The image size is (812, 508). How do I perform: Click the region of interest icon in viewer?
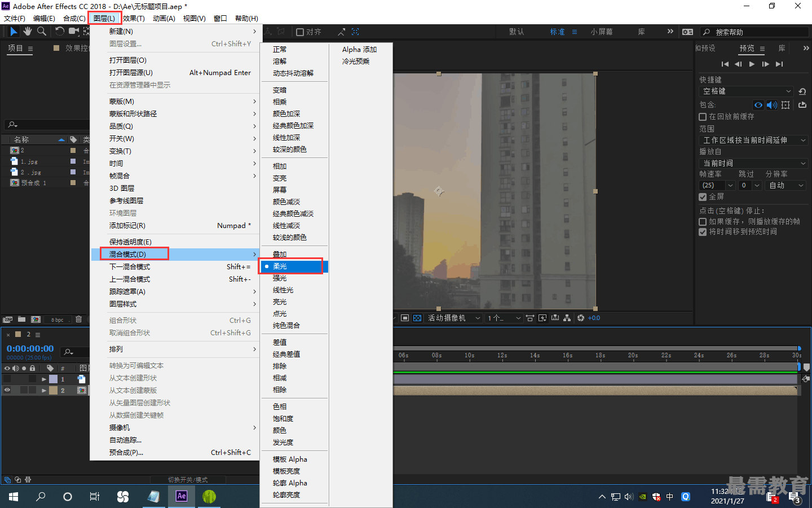[x=405, y=318]
